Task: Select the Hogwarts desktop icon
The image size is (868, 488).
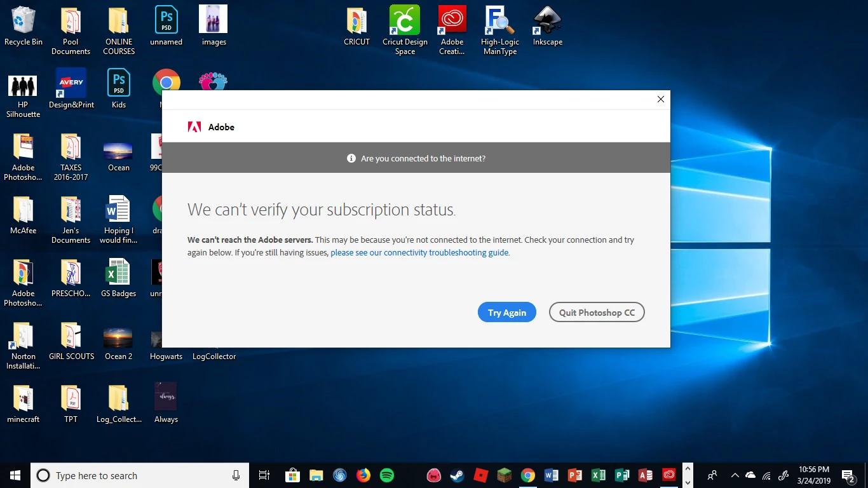Action: tap(166, 346)
